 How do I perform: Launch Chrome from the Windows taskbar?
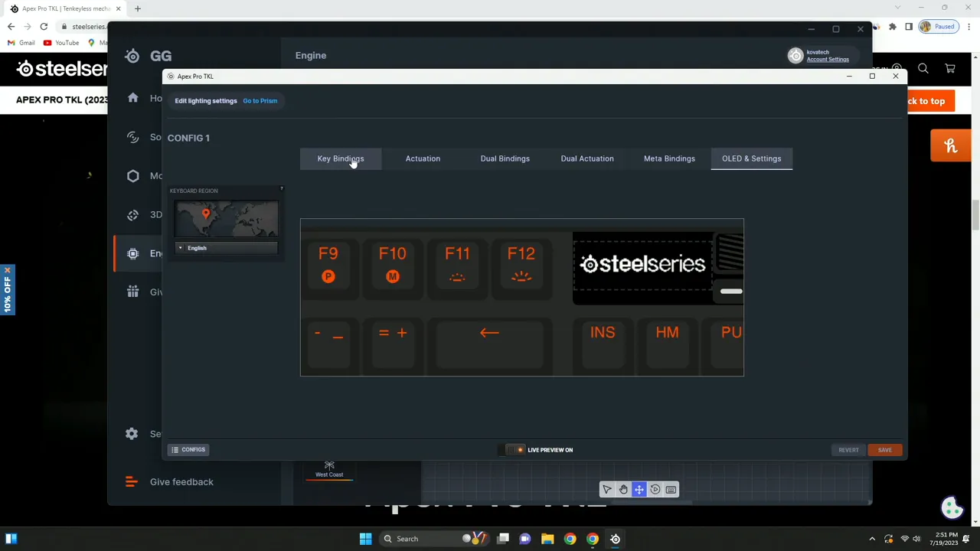570,539
